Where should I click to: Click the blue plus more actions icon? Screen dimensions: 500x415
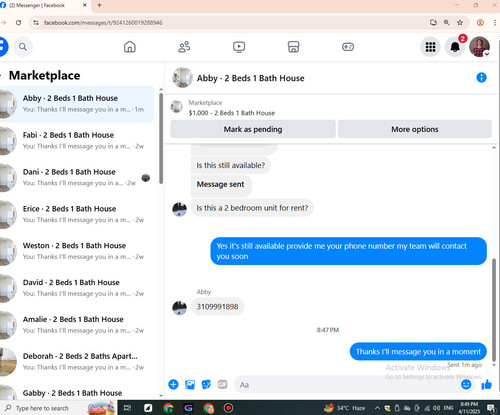[x=173, y=384]
